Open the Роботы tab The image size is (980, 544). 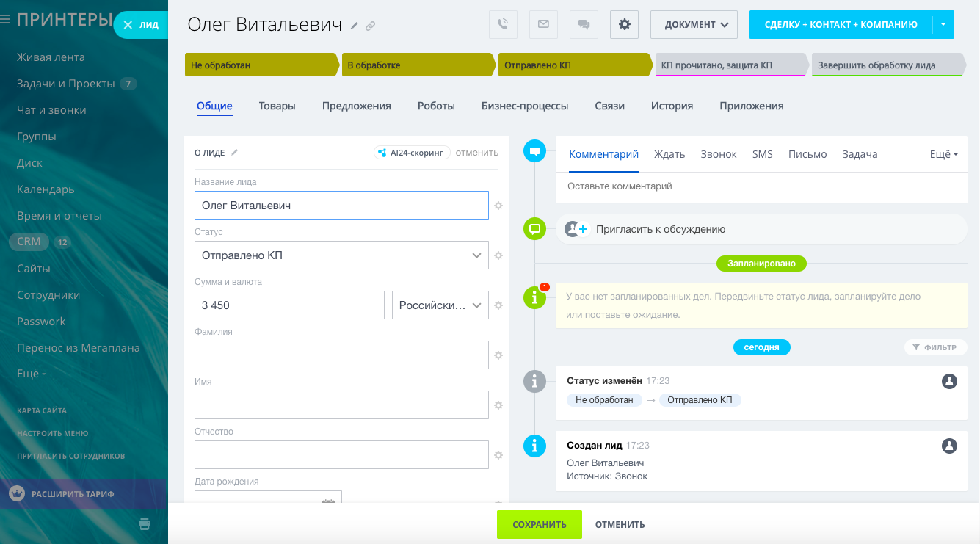click(436, 106)
